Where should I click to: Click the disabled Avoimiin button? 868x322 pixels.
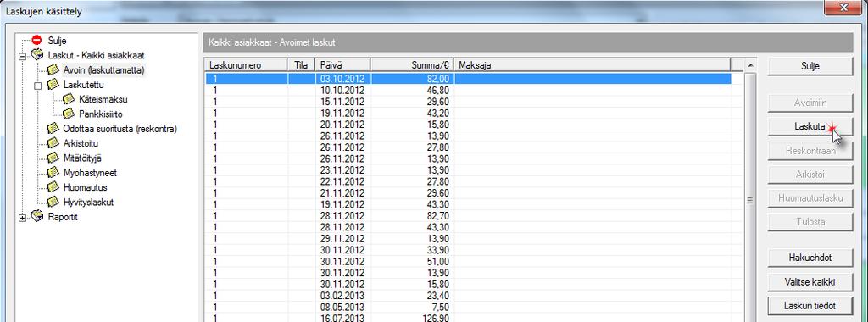point(810,103)
